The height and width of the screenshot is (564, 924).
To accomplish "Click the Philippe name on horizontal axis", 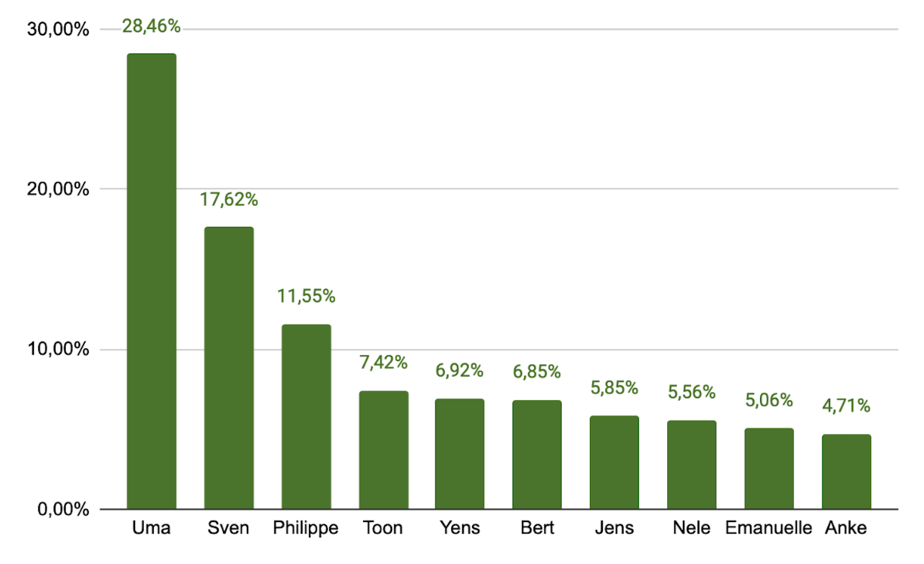I will 306,528.
